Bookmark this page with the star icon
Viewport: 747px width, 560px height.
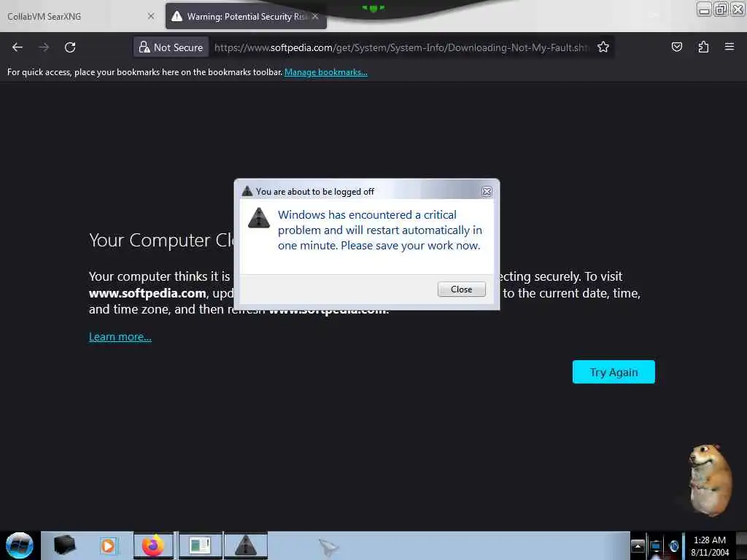tap(603, 47)
